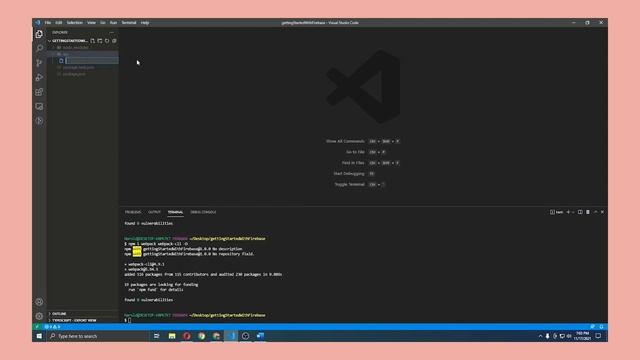Click the Type here to search box

pyautogui.click(x=98, y=336)
